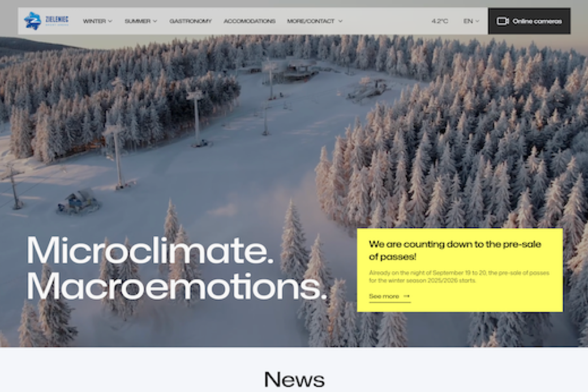Click the MORE/CONTACT menu label

point(311,21)
